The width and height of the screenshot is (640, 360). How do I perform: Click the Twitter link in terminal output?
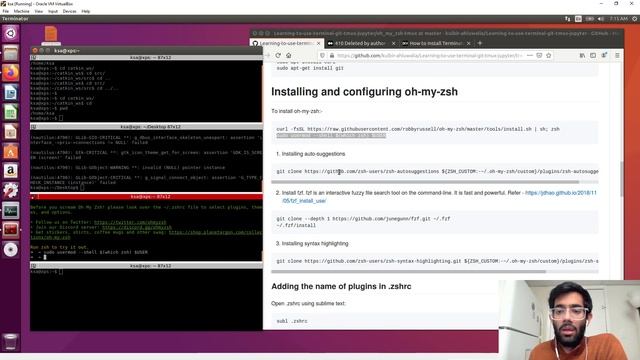[130, 222]
